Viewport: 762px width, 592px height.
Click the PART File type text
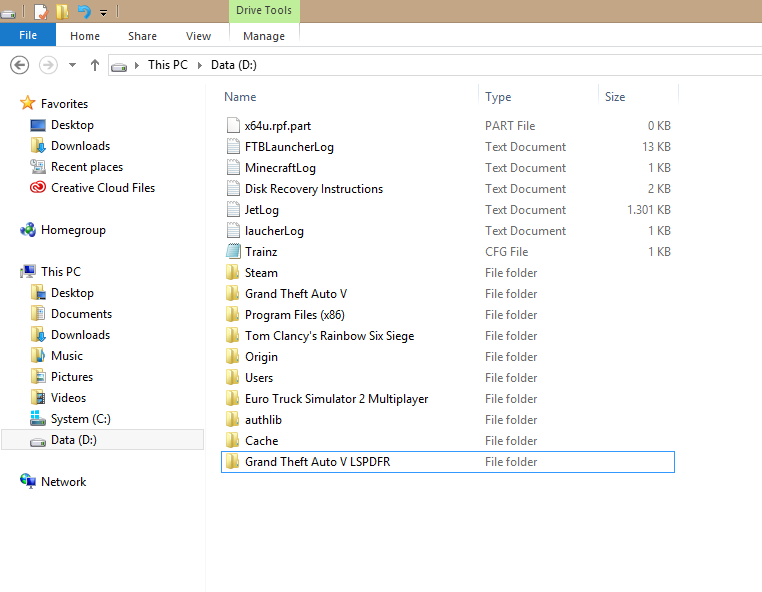coord(510,125)
